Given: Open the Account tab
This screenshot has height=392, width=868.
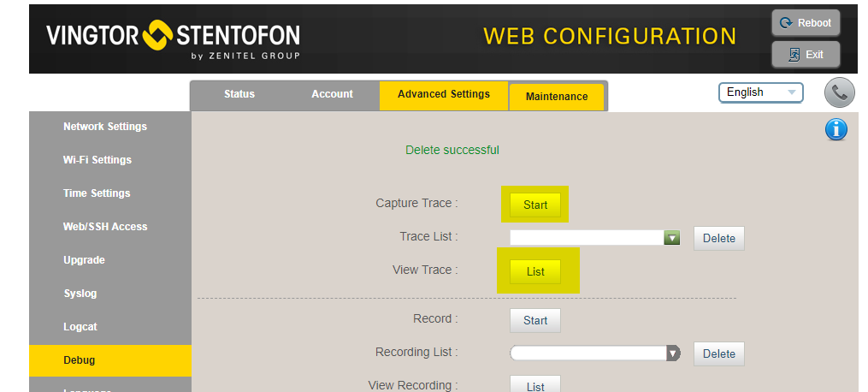Looking at the screenshot, I should [332, 94].
